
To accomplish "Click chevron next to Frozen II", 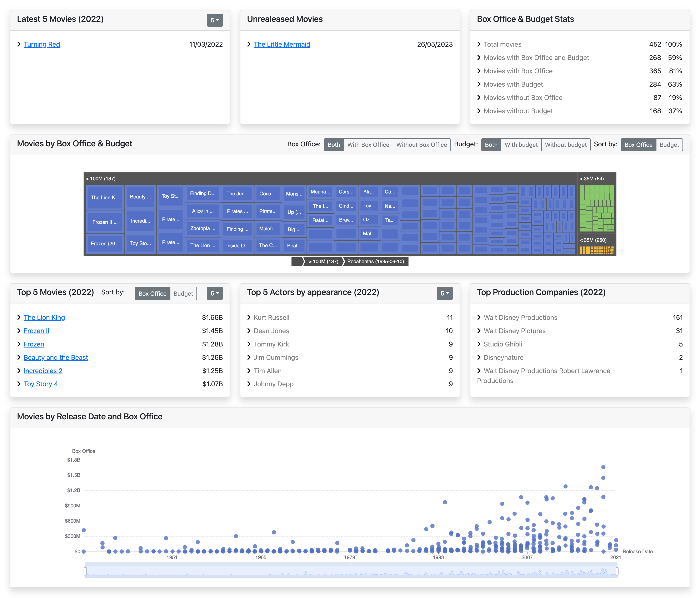I will (19, 331).
